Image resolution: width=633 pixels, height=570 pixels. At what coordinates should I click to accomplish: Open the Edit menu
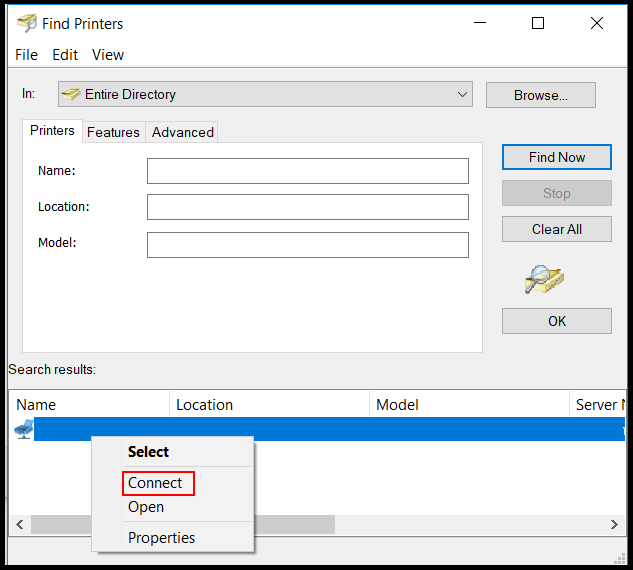65,55
